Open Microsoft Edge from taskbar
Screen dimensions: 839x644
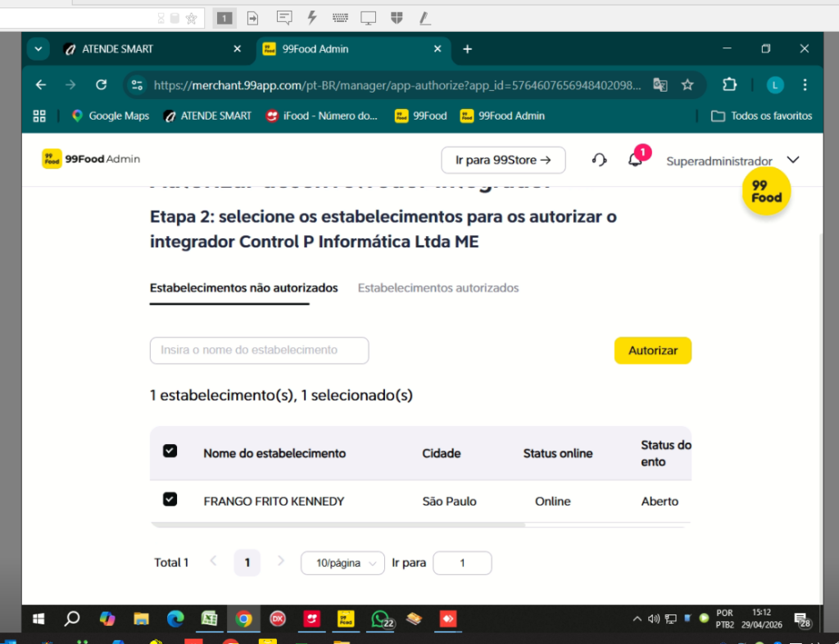(x=175, y=619)
